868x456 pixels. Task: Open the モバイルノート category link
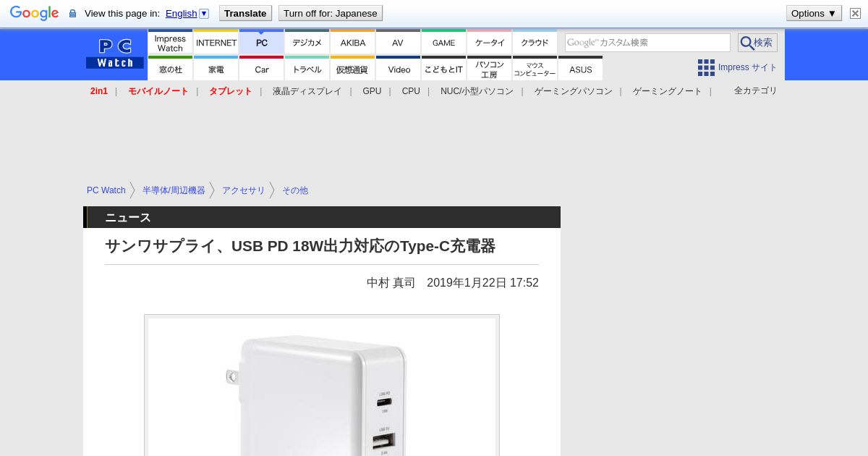[x=158, y=91]
